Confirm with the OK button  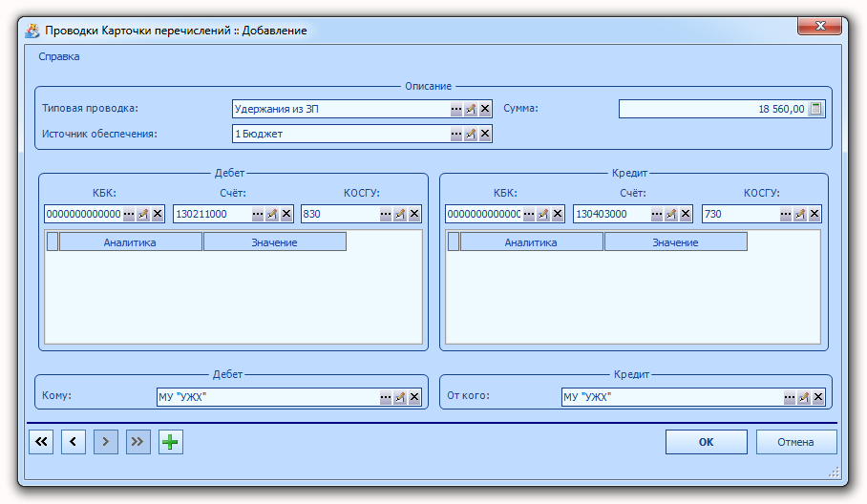(x=706, y=442)
